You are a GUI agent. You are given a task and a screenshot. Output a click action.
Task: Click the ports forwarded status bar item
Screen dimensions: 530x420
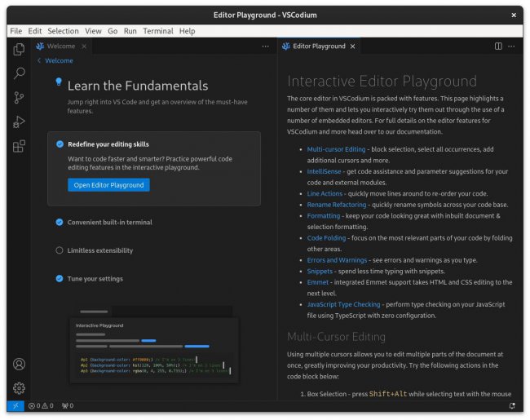click(x=68, y=406)
